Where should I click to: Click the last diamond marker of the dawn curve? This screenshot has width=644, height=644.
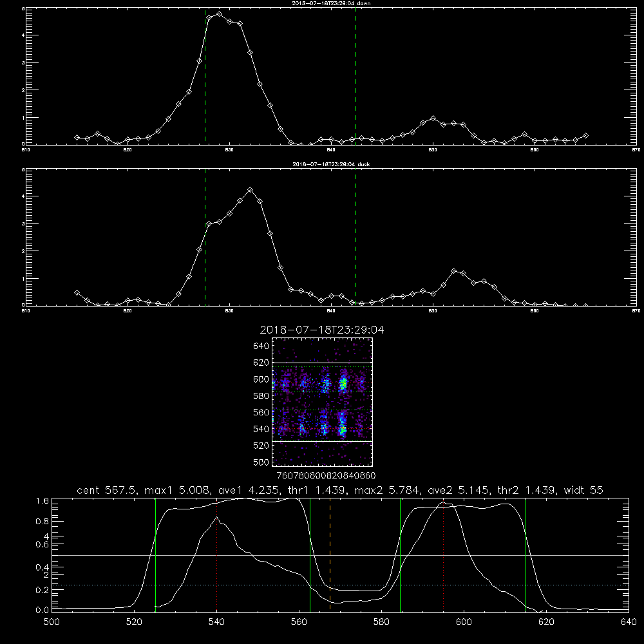[x=585, y=135]
